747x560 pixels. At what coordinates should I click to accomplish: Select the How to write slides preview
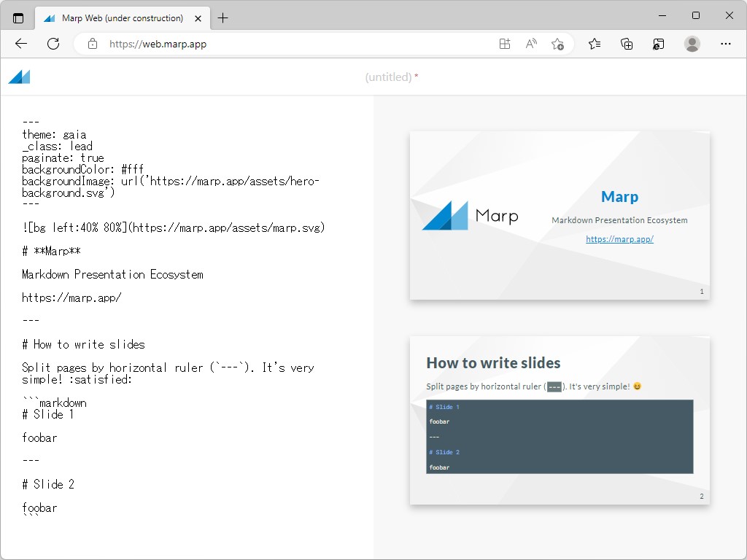coord(560,420)
